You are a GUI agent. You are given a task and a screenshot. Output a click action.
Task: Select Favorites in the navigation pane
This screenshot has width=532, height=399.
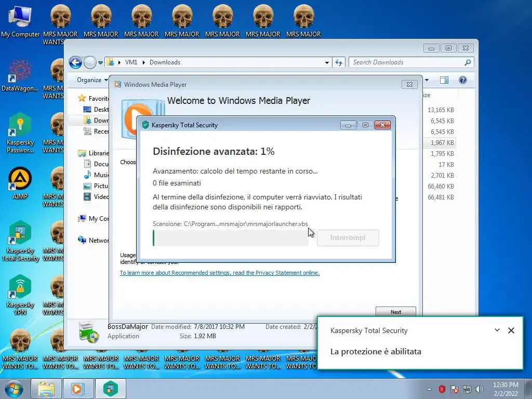point(94,98)
